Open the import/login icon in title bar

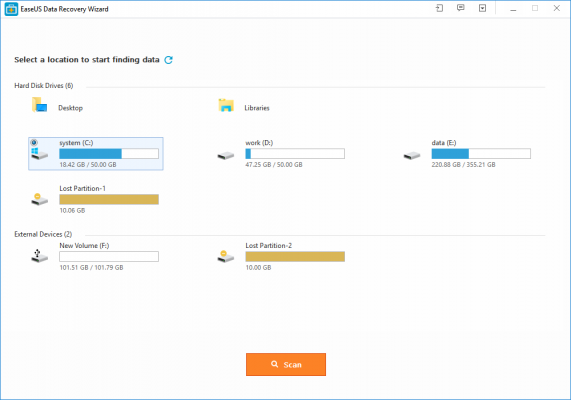click(x=440, y=8)
